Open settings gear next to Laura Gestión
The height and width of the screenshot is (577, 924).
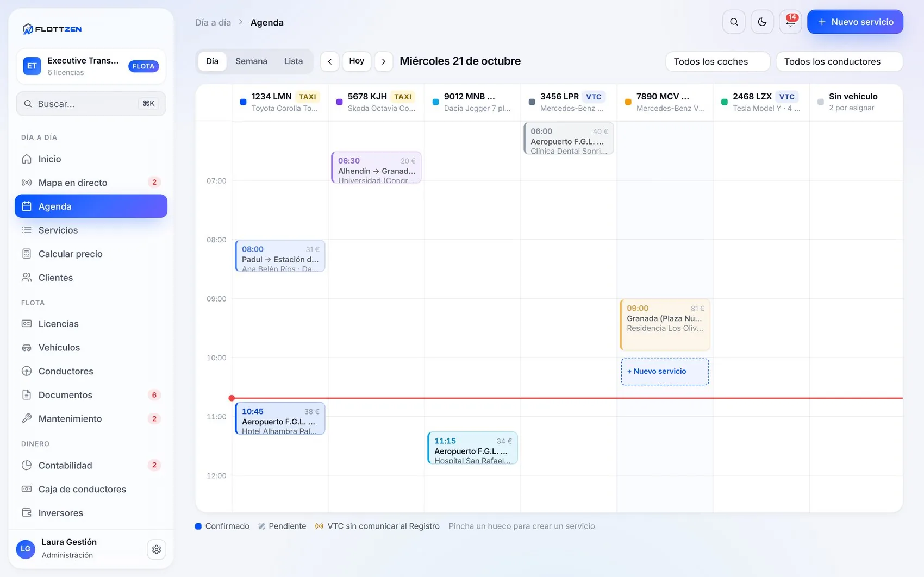point(157,549)
